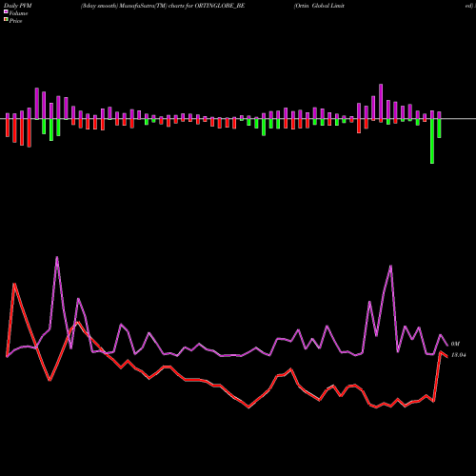Screen dimensions: 476x476
Task: Click the Volume legend color swatch
Action: pos(6,11)
